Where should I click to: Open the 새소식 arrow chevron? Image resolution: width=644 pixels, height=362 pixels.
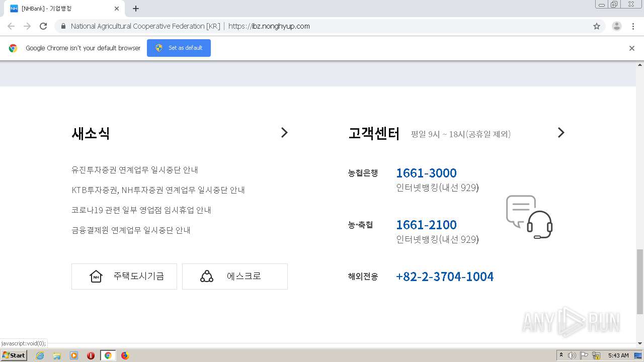click(284, 133)
